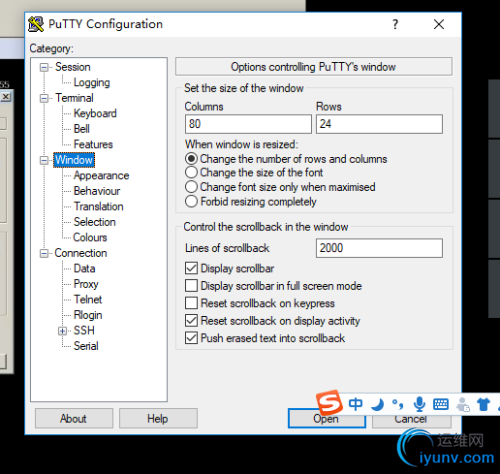The width and height of the screenshot is (500, 474).
Task: Open the Proxy category
Action: coord(86,284)
